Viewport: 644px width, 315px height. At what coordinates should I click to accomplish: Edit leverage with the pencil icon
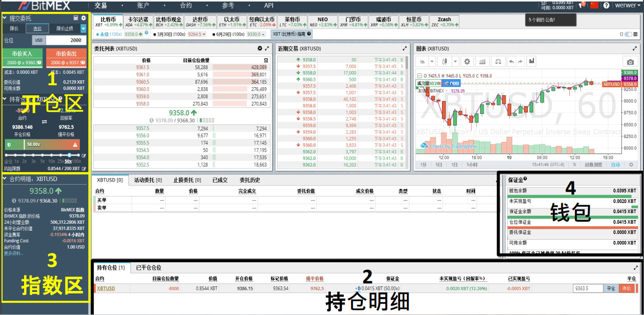[x=84, y=156]
